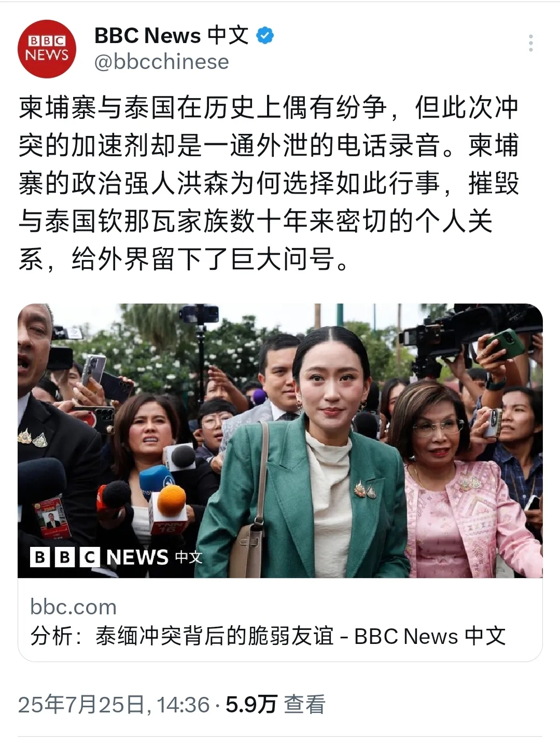Tap the 5.9万 查看 view count

tap(275, 705)
